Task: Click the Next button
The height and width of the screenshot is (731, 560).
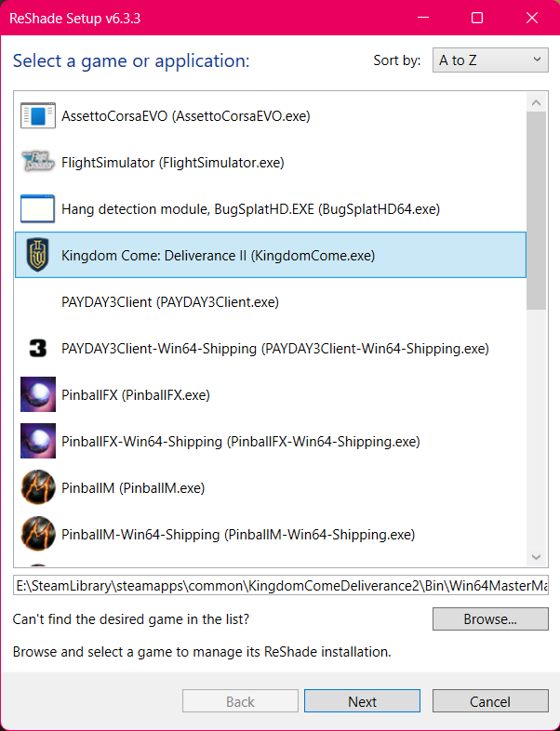Action: 362,701
